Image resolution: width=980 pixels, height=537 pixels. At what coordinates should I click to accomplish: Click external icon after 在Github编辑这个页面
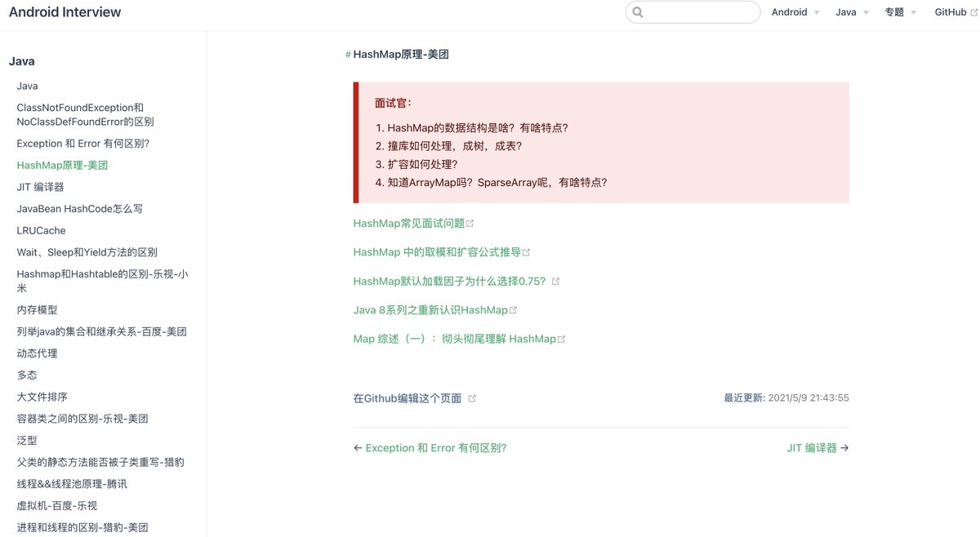(x=472, y=398)
